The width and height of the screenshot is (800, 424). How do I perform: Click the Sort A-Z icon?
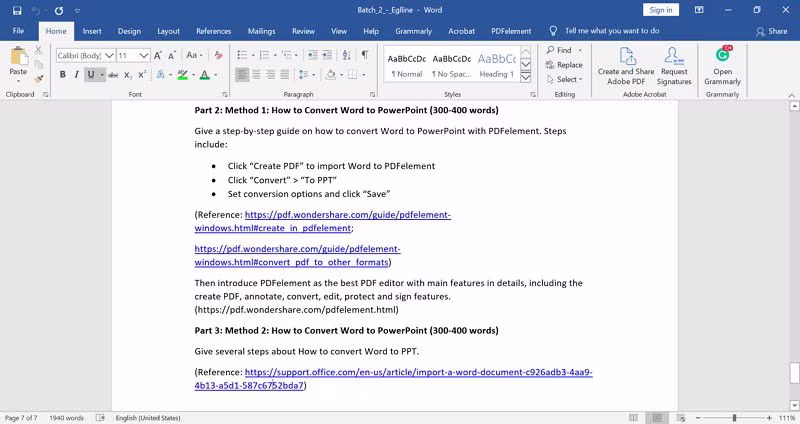[346, 55]
